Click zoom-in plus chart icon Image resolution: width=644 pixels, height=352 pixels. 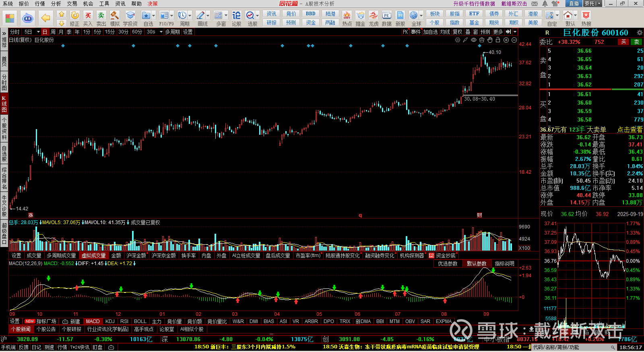click(x=506, y=40)
